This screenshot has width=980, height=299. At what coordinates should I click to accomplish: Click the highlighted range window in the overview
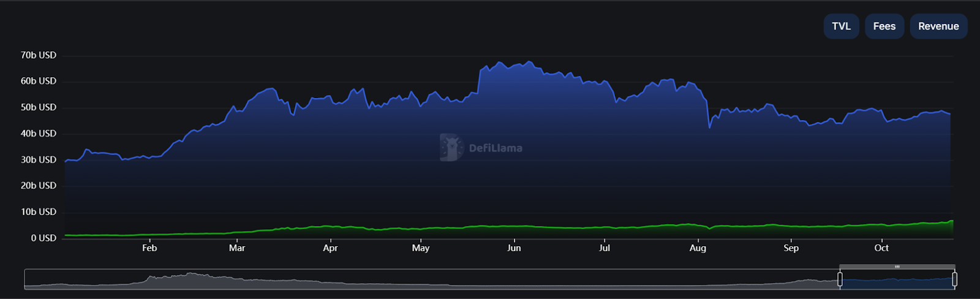[897, 280]
